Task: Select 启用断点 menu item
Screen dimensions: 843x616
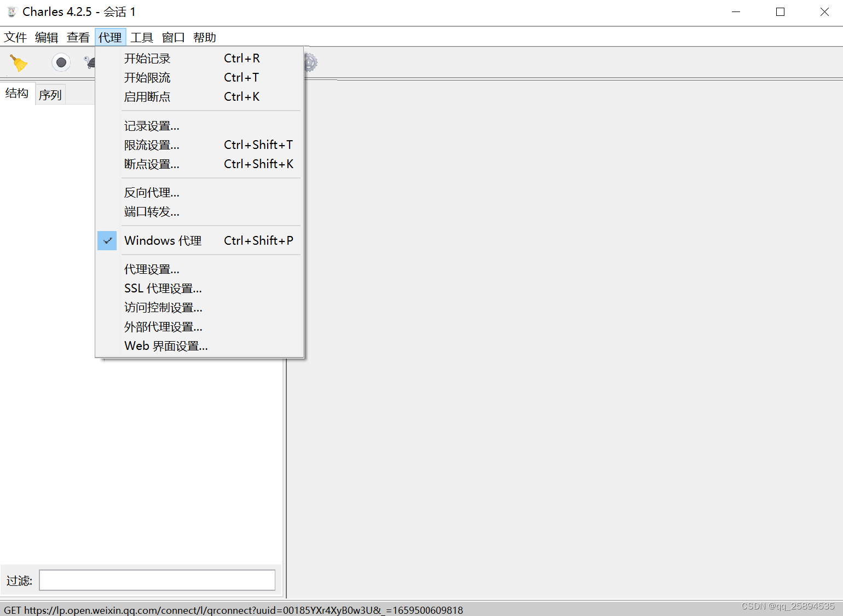Action: (199, 97)
